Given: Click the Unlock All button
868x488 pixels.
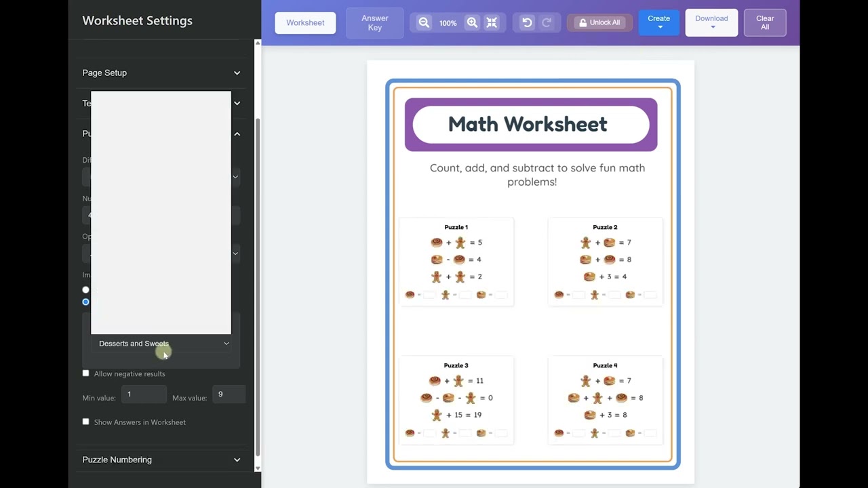Looking at the screenshot, I should coord(599,22).
